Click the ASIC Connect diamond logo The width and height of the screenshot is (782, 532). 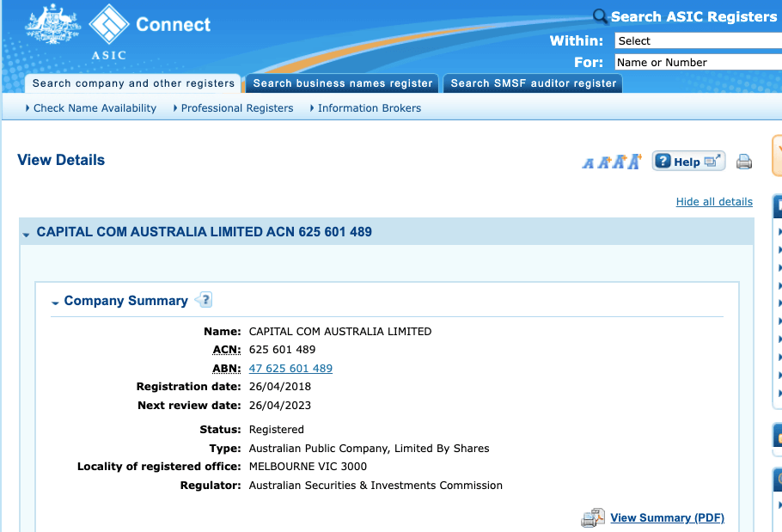coord(109,24)
